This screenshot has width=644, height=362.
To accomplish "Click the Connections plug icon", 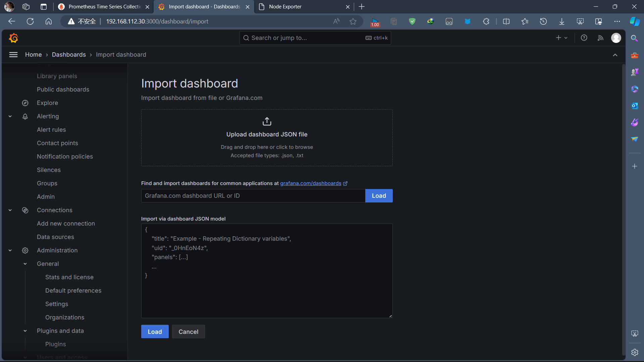I will (25, 210).
